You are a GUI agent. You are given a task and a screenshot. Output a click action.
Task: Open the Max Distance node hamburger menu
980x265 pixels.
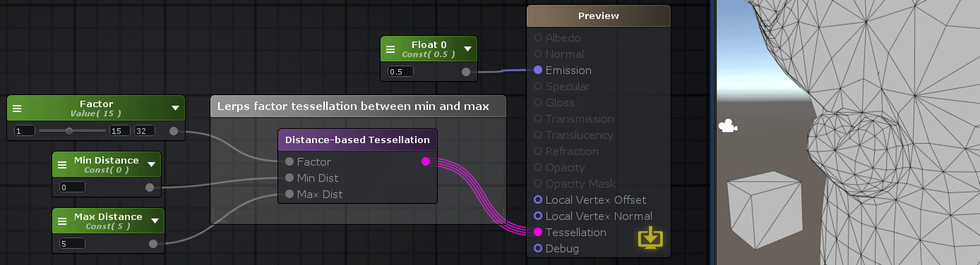point(62,221)
